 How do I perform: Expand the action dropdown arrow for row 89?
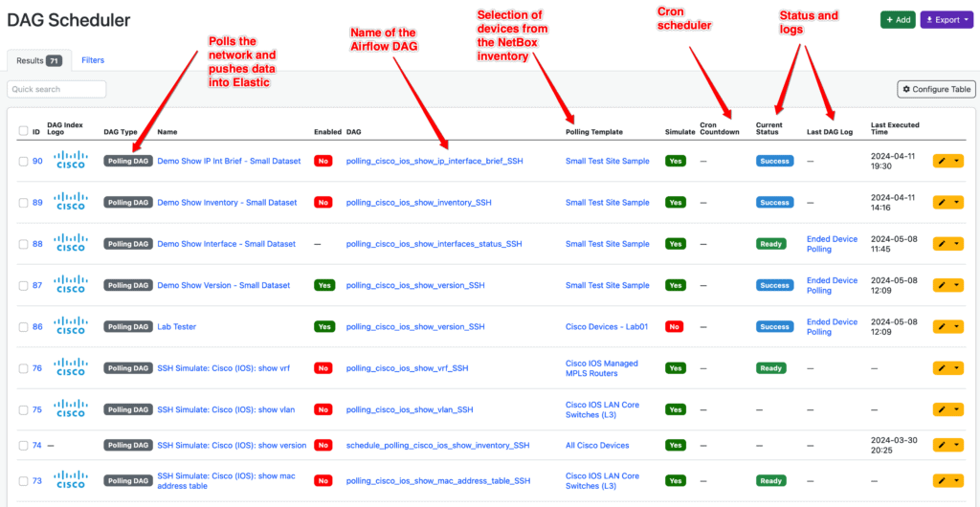click(x=958, y=202)
